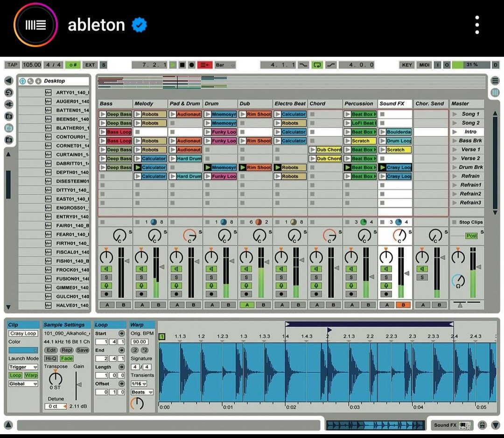Launch the Bass Brk scene
The image size is (504, 438).
tap(455, 141)
